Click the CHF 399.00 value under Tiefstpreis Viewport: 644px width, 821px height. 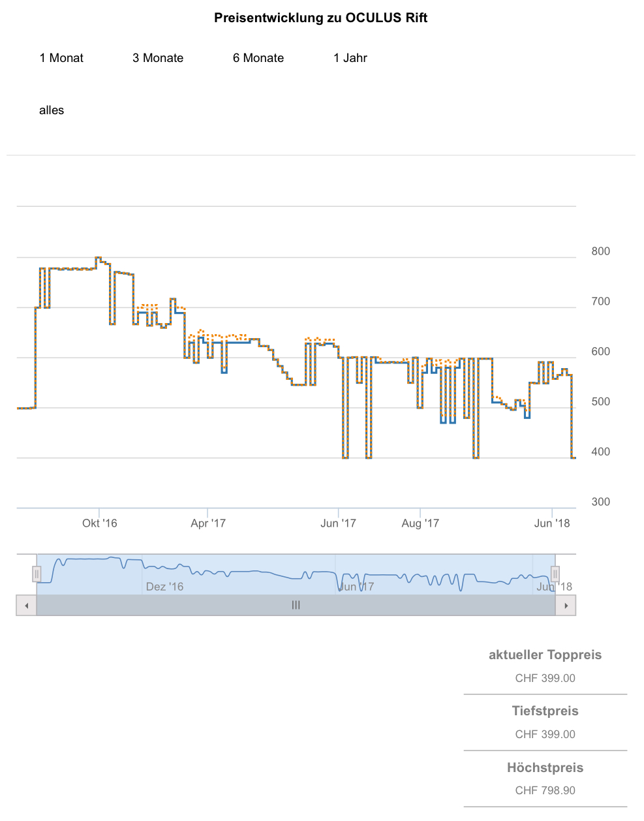point(545,734)
